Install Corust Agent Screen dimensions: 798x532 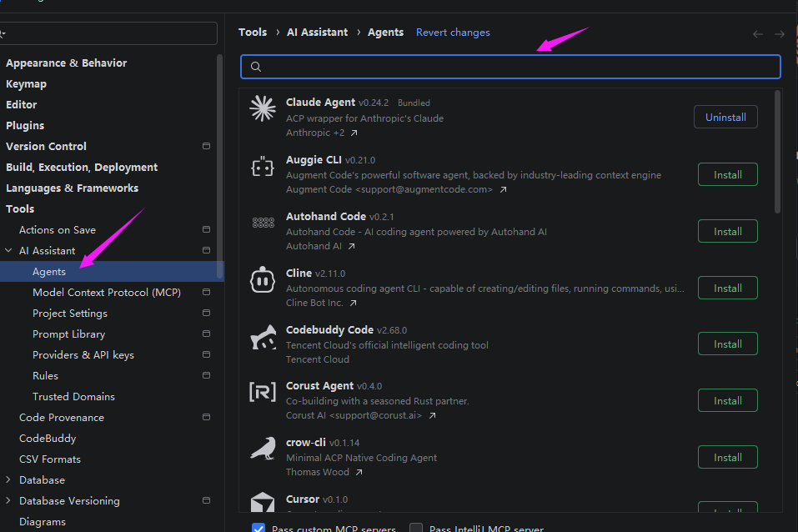click(727, 400)
